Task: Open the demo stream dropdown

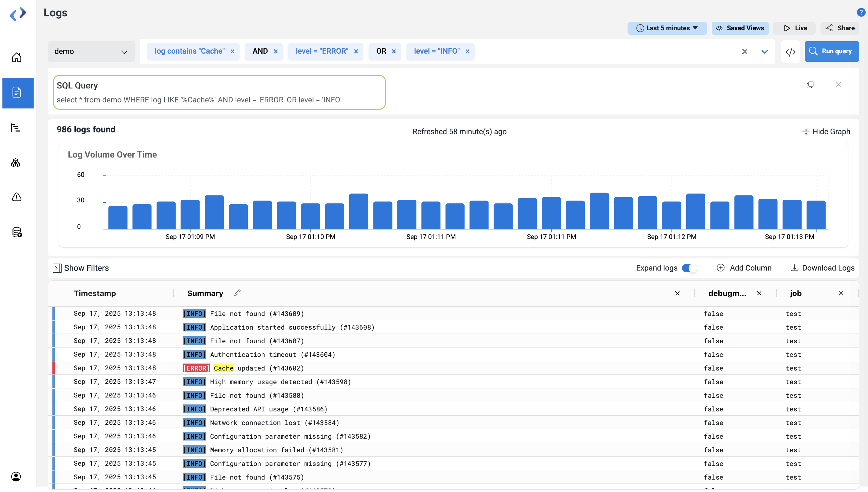Action: pyautogui.click(x=91, y=52)
